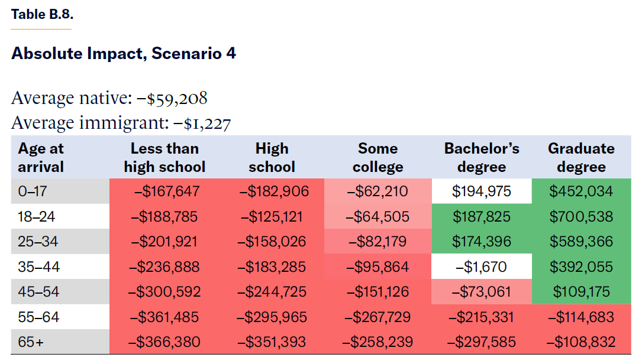The height and width of the screenshot is (364, 642).
Task: Click the white $194,975 cell
Action: click(482, 191)
